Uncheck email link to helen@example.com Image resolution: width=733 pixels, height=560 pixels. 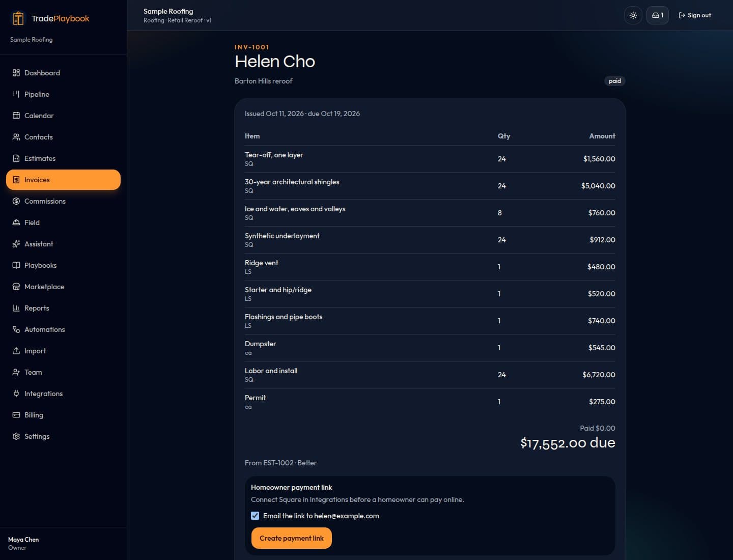[255, 516]
